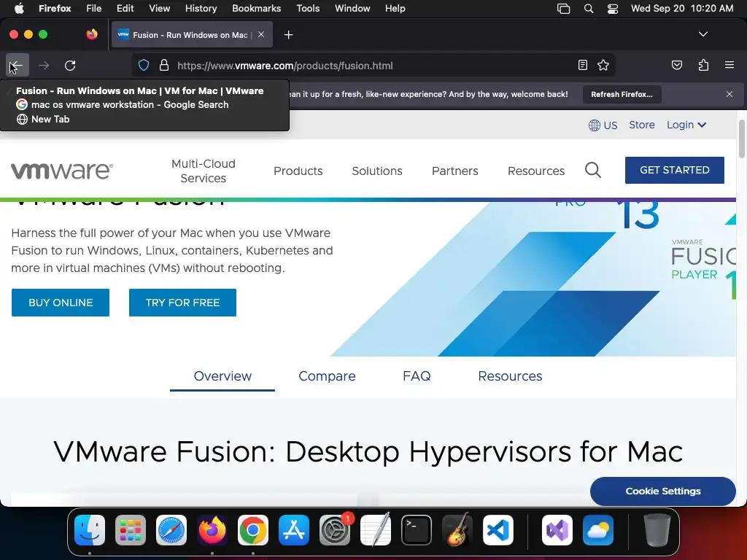Expand the list all tabs chevron
The width and height of the screenshot is (747, 560).
(x=703, y=34)
